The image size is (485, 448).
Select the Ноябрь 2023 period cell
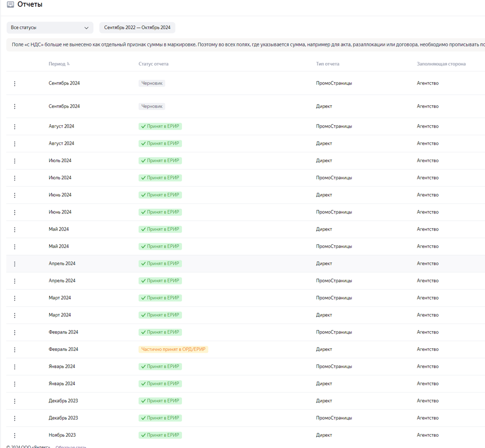62,435
